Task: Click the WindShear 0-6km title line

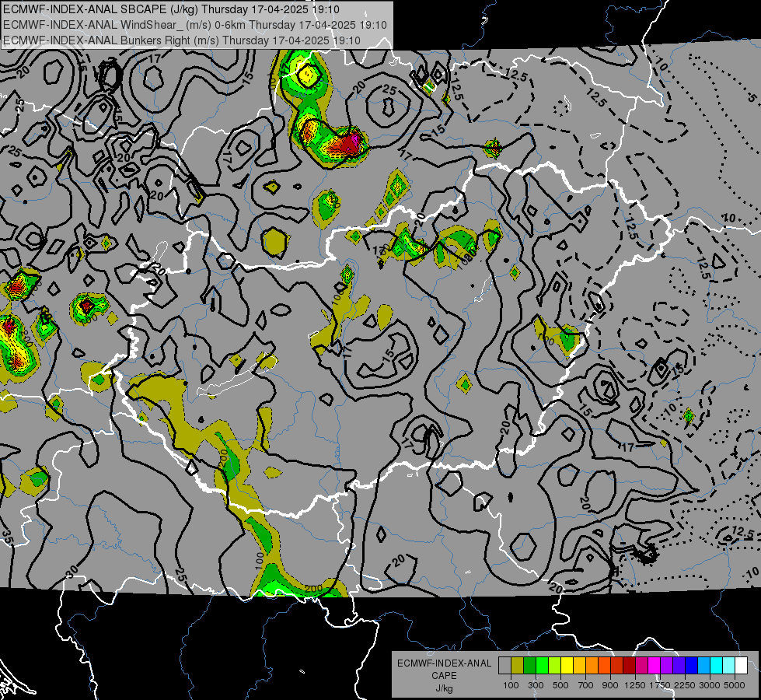Action: click(195, 25)
